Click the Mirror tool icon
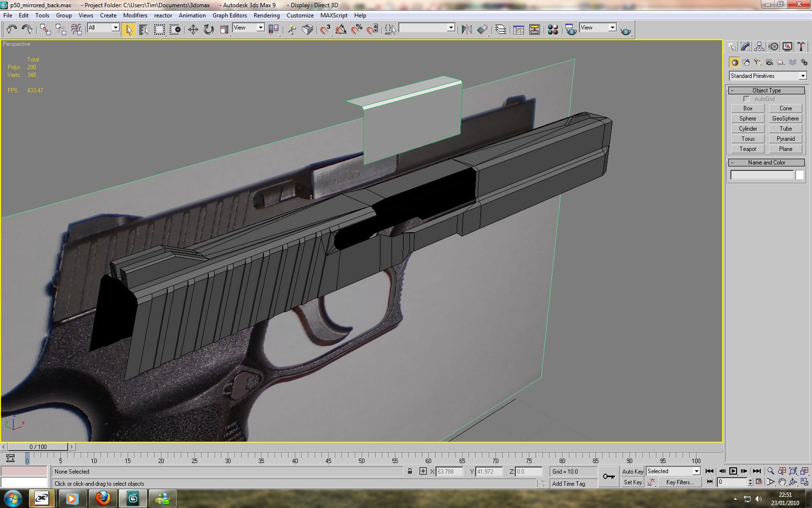The image size is (812, 508). (466, 30)
